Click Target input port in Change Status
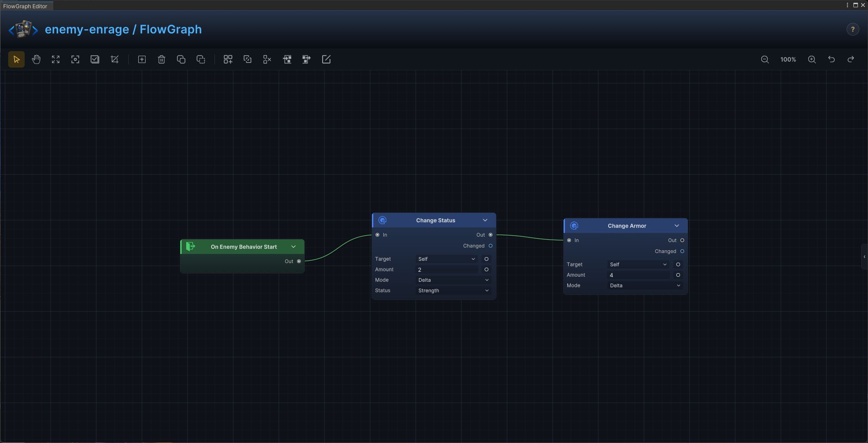The width and height of the screenshot is (868, 443). [x=486, y=259]
